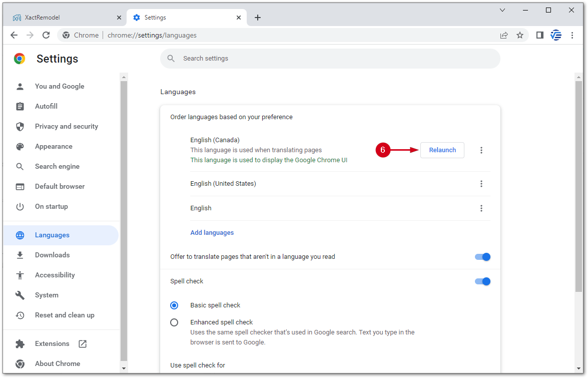Screen dimensions: 588x378
Task: Click the tab search chevron in title bar
Action: [x=502, y=10]
